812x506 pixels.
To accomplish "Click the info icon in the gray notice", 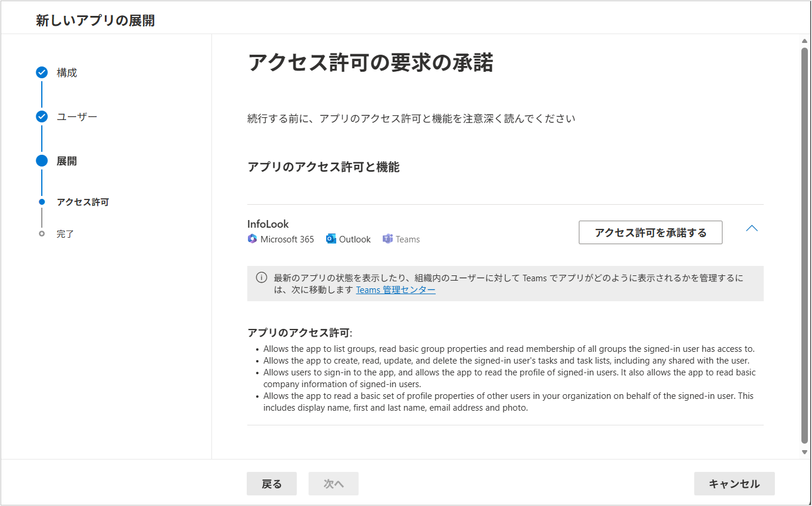I will click(x=261, y=278).
